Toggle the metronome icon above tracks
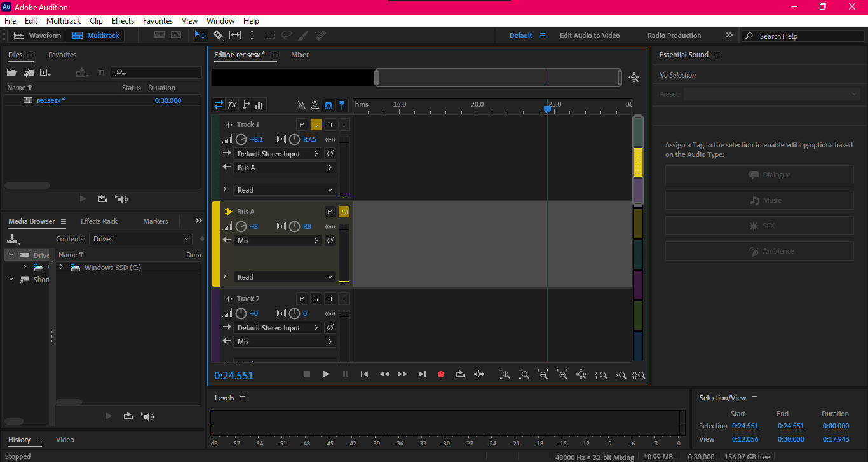The height and width of the screenshot is (462, 868). pos(302,105)
